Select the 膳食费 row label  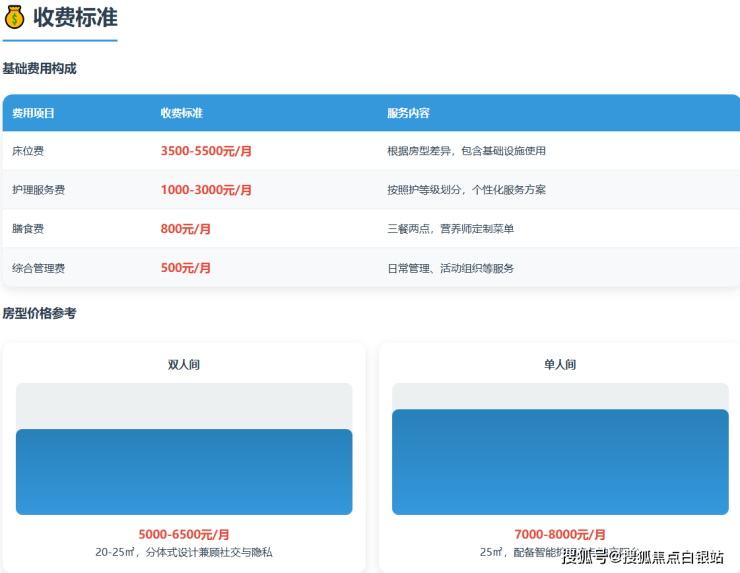coord(28,229)
